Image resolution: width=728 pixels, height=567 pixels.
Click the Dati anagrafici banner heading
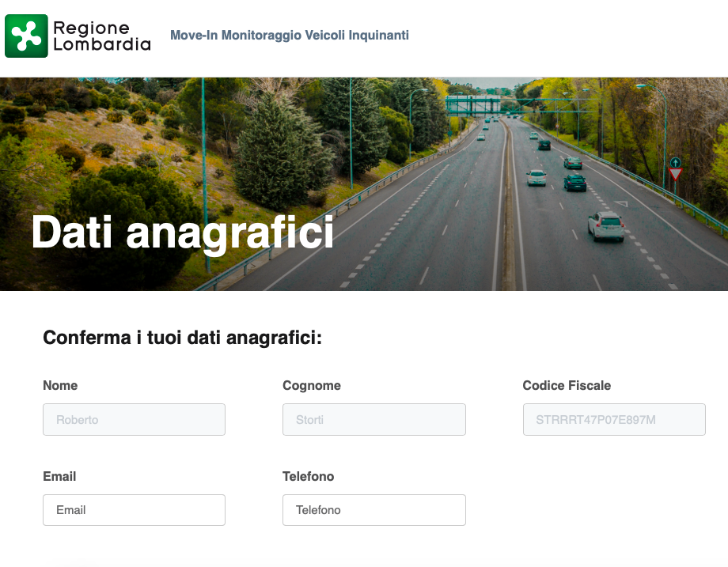tap(183, 233)
